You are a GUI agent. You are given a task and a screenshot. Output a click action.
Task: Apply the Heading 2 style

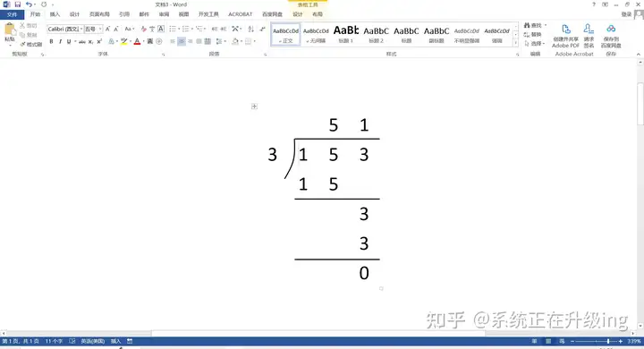[376, 34]
